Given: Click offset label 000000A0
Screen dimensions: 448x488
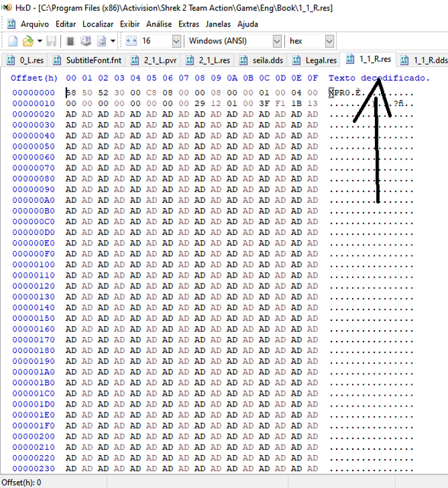Looking at the screenshot, I should 34,200.
